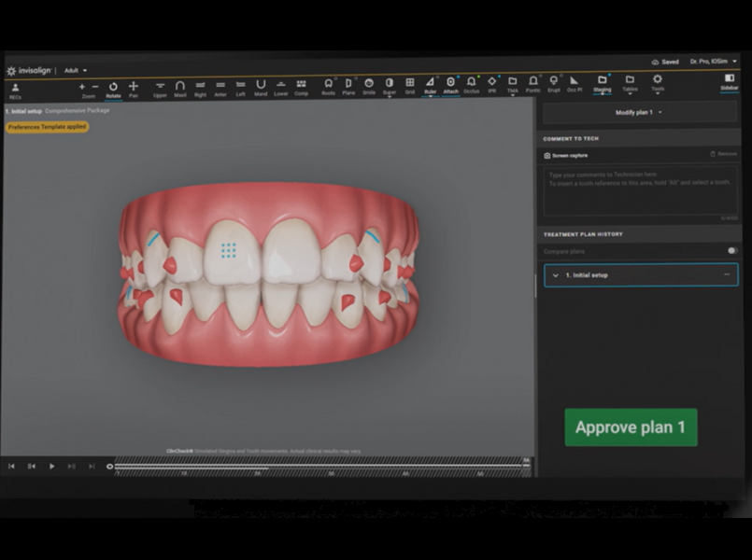752x560 pixels.
Task: Click the Zoom in plus icon
Action: point(82,87)
